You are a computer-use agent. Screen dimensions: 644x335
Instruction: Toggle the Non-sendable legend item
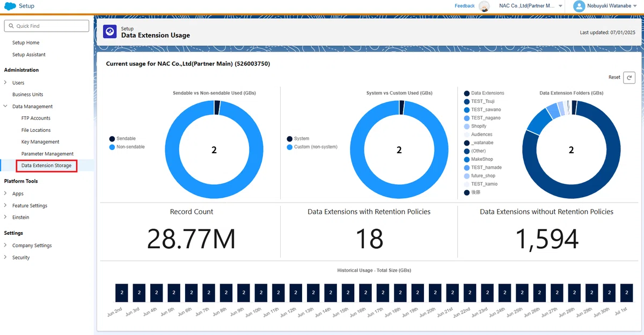[127, 147]
